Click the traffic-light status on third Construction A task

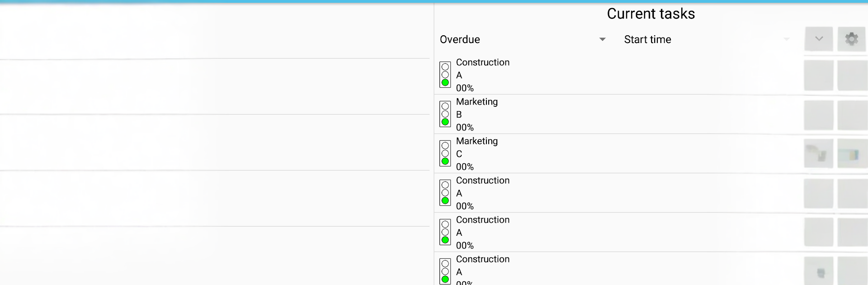445,232
